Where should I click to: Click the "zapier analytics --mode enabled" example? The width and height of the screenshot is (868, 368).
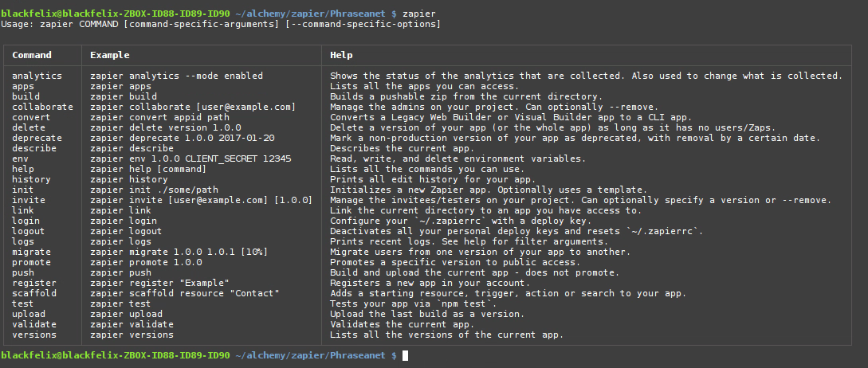click(x=176, y=76)
